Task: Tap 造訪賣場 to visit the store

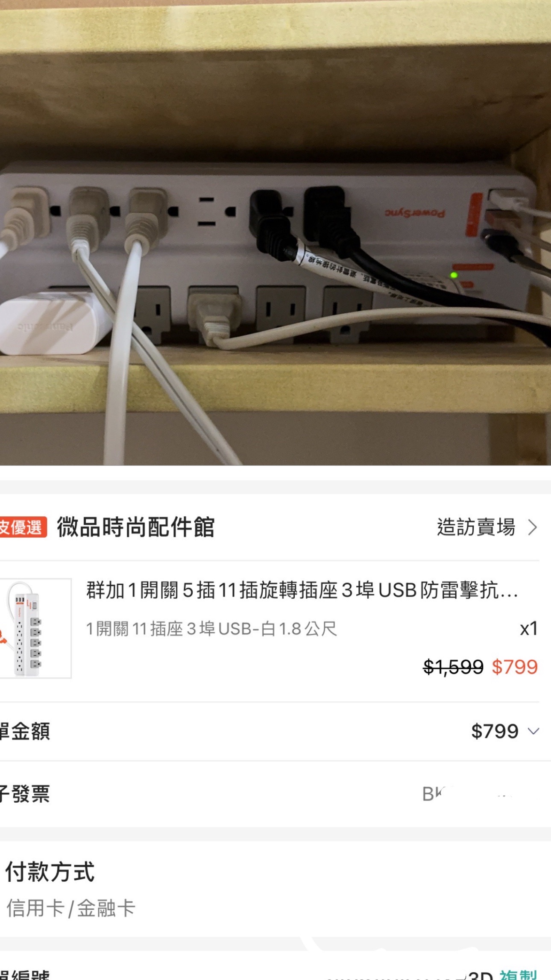Action: tap(476, 527)
